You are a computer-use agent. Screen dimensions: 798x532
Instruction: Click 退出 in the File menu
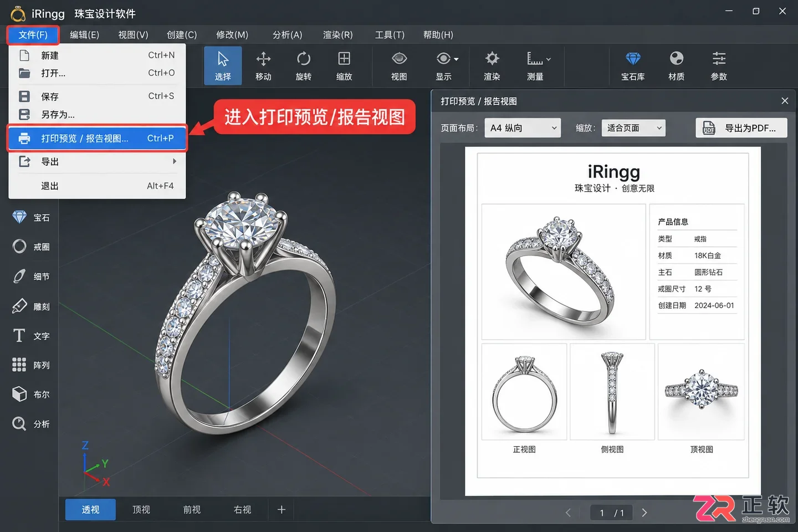(97, 186)
